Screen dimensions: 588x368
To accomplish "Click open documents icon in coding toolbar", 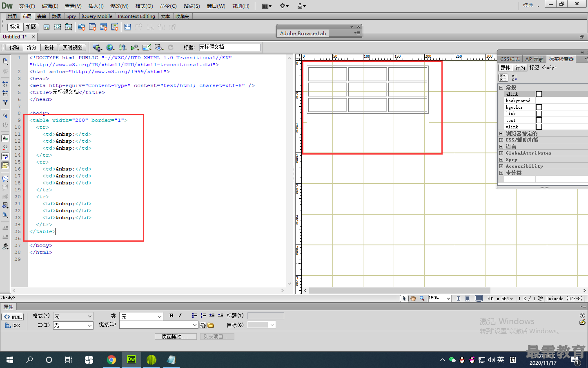I will tap(5, 61).
